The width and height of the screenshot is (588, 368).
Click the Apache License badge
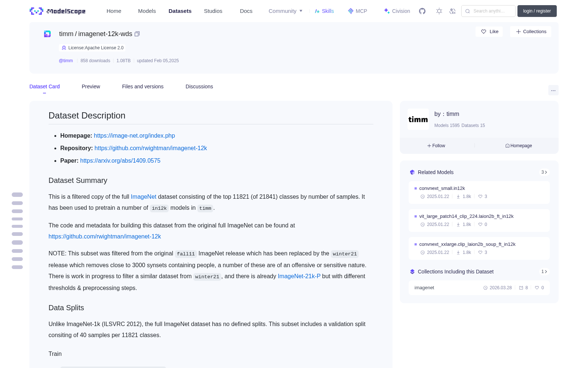(92, 48)
